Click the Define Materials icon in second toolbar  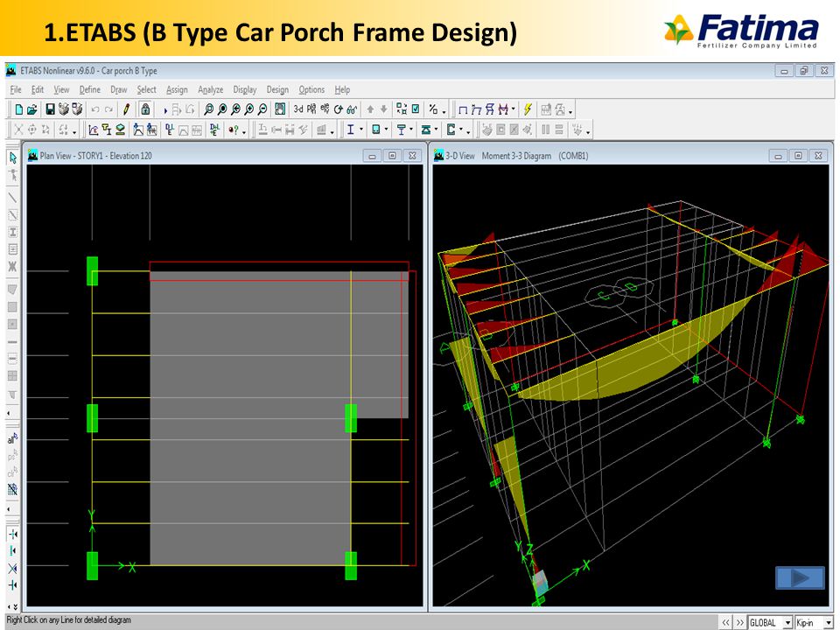[x=94, y=129]
